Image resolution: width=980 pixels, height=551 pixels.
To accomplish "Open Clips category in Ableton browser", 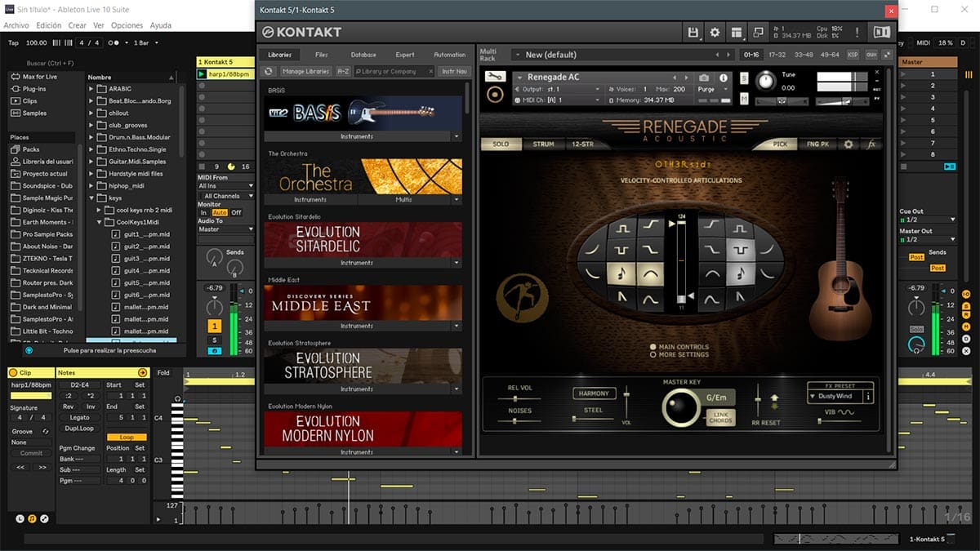I will (x=24, y=100).
